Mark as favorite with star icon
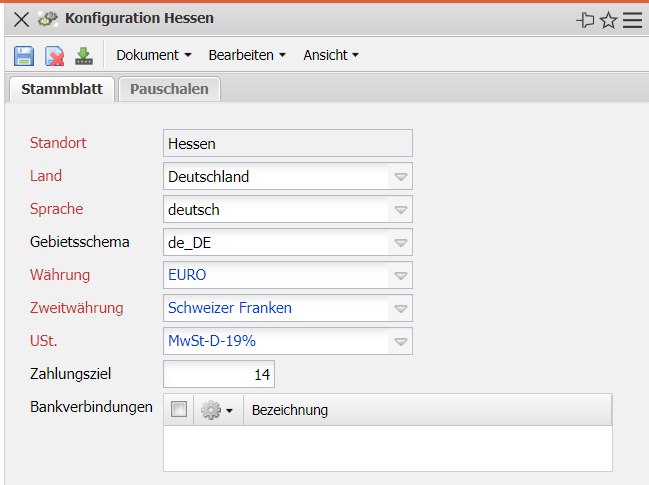This screenshot has width=649, height=485. pyautogui.click(x=608, y=19)
